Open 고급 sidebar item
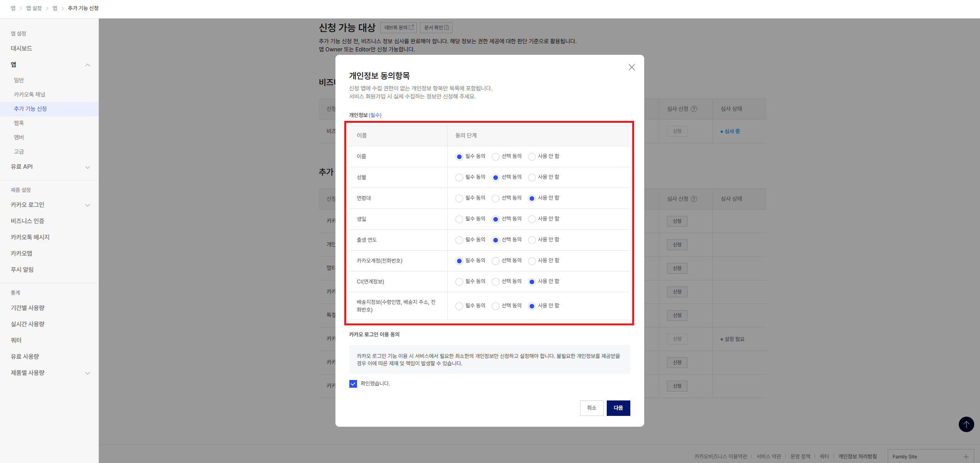The image size is (980, 463). [x=19, y=151]
